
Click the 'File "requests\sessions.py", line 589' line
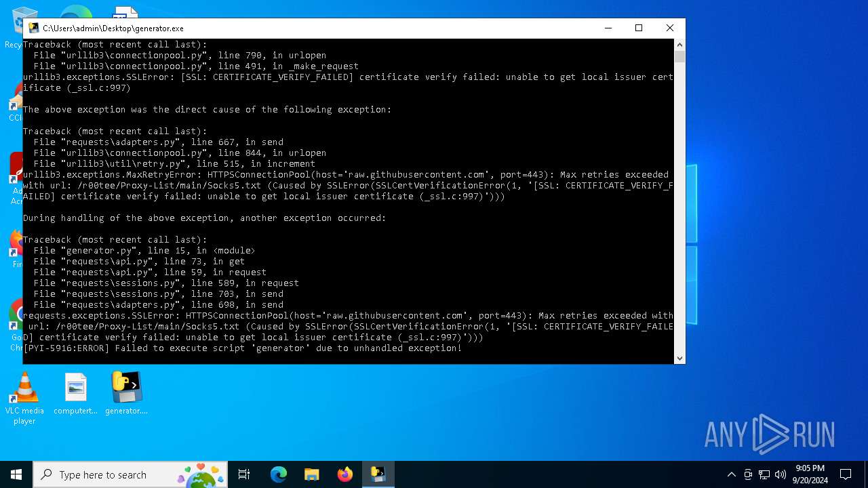pyautogui.click(x=166, y=283)
